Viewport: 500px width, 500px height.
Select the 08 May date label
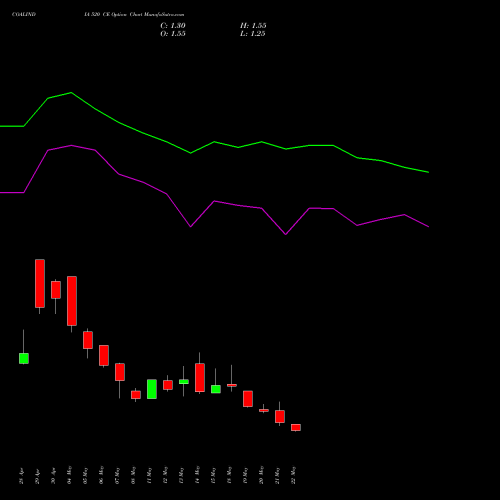[134, 475]
